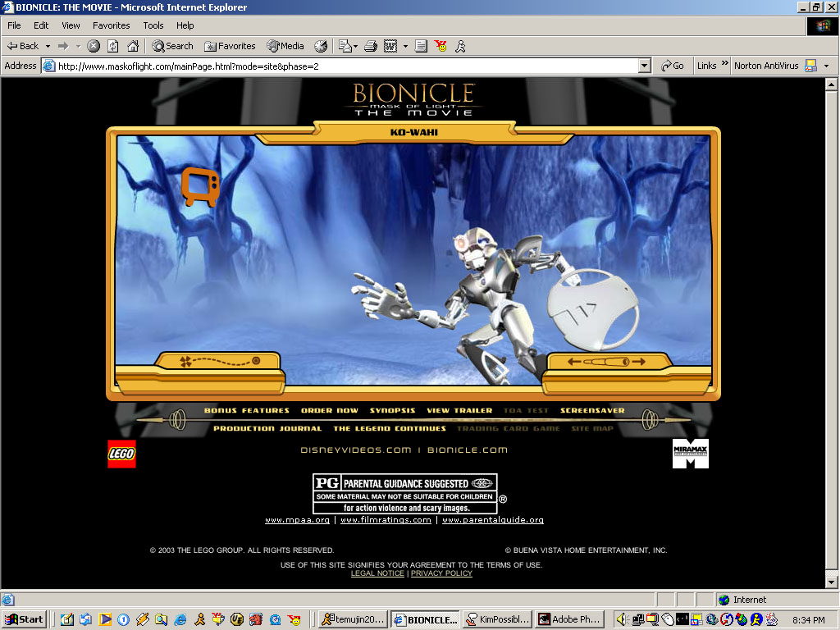Open the View menu

coord(71,25)
